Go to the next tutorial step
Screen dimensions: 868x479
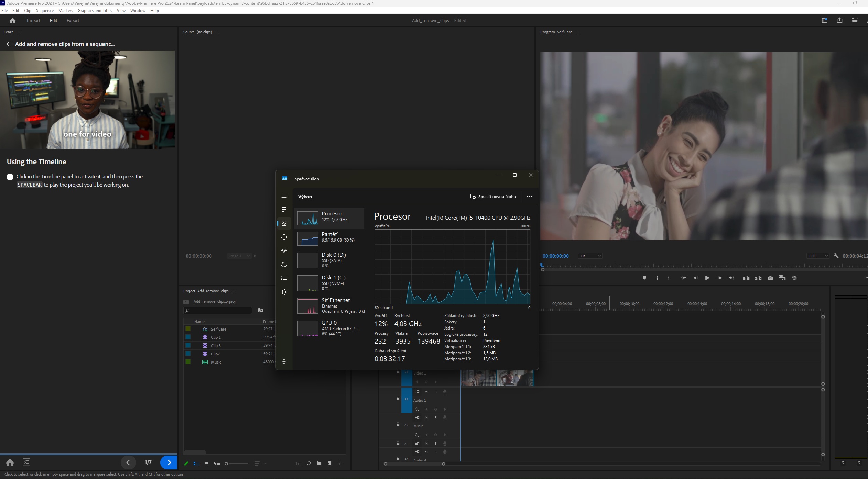click(169, 463)
